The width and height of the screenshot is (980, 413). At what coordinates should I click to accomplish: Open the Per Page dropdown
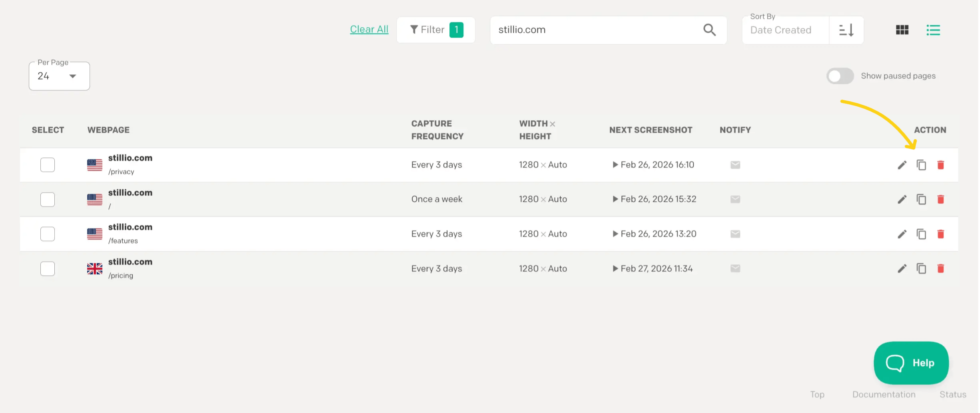click(59, 76)
